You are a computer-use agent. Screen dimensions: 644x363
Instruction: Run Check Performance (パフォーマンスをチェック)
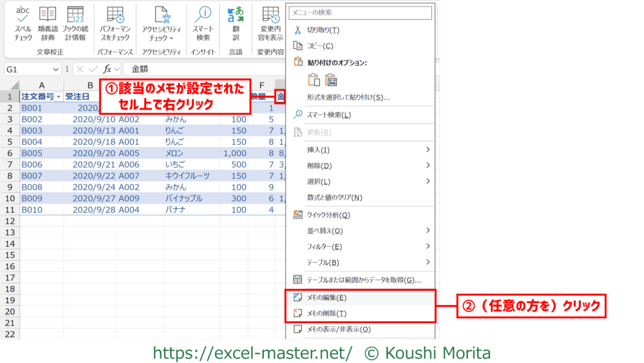tap(115, 23)
